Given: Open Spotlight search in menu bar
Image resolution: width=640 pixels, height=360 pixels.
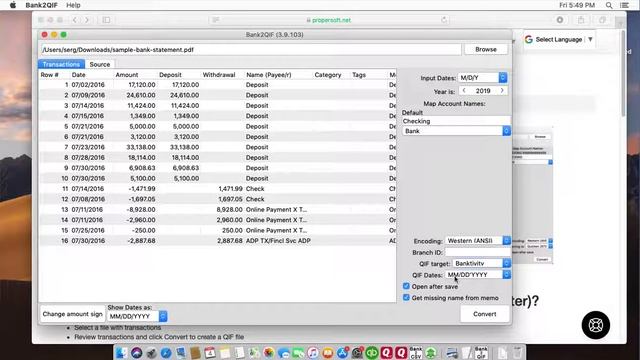Looking at the screenshot, I should [609, 5].
